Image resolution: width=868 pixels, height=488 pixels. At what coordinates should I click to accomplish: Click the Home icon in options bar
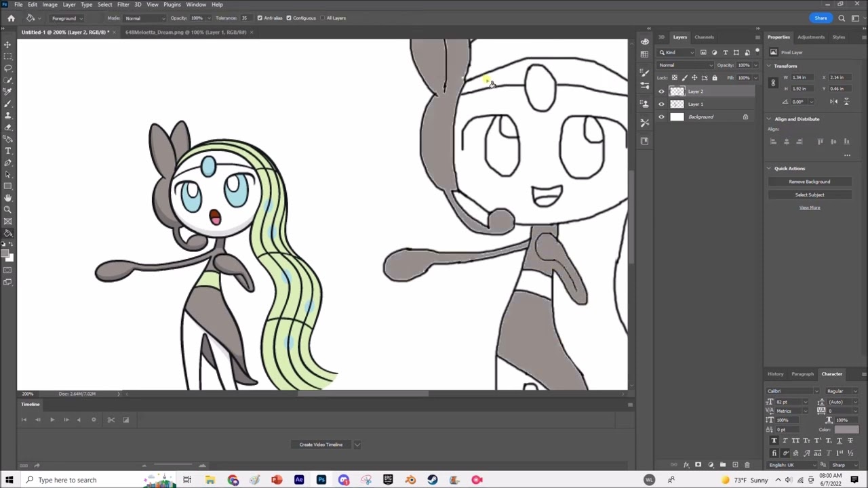tap(11, 18)
